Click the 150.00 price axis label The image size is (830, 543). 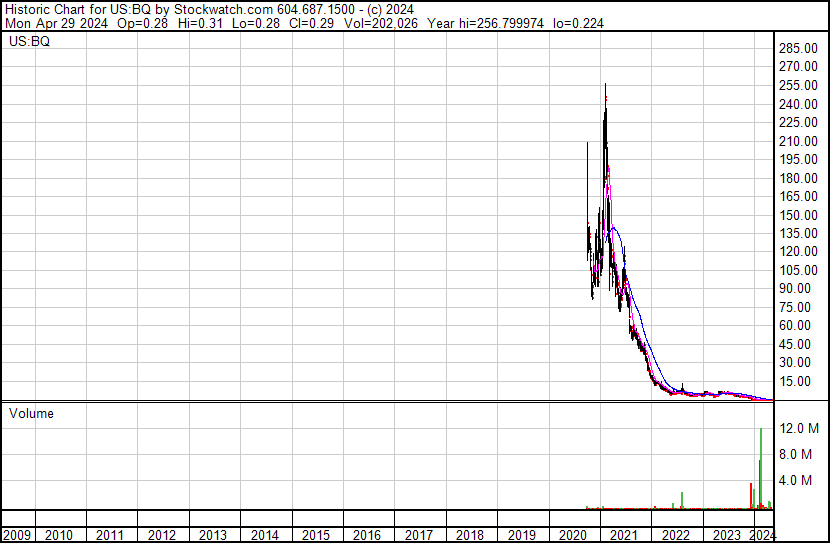click(798, 215)
